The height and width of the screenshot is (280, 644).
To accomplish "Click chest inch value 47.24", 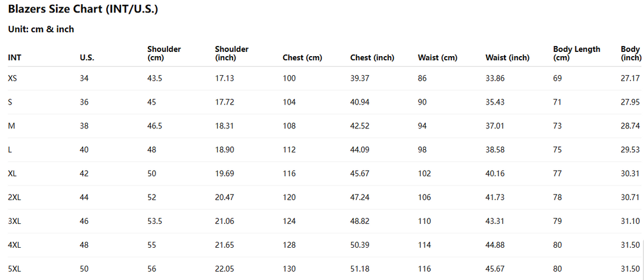I will 360,198.
